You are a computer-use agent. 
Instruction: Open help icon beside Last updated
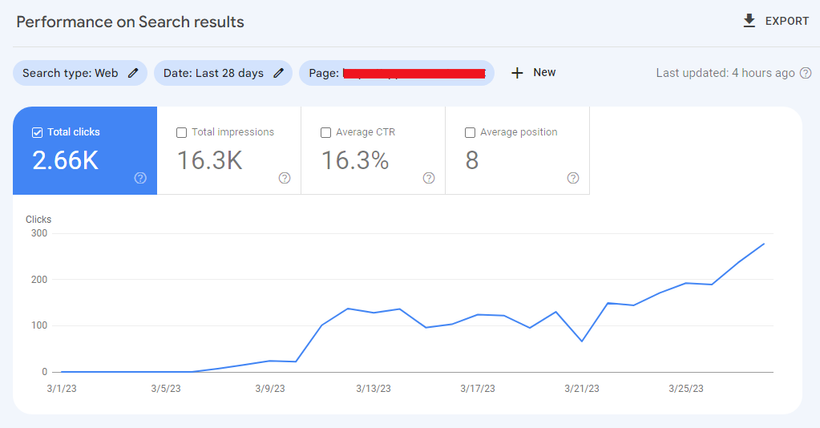(806, 73)
